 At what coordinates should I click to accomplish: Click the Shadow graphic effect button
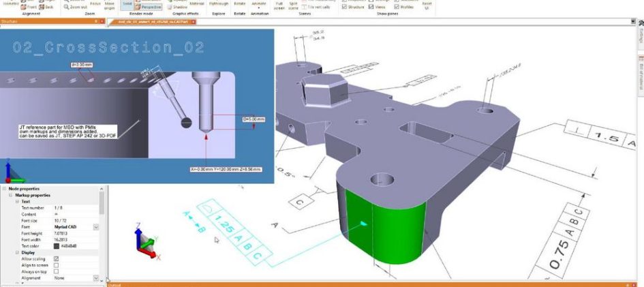click(180, 7)
